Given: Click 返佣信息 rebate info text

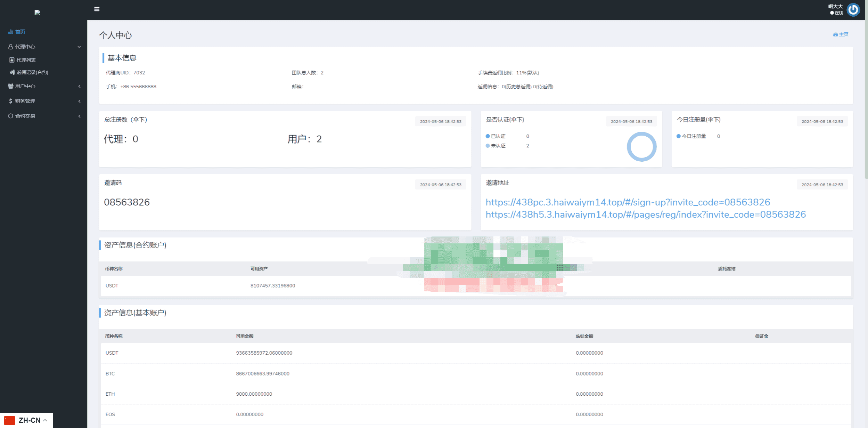Looking at the screenshot, I should pyautogui.click(x=515, y=87).
